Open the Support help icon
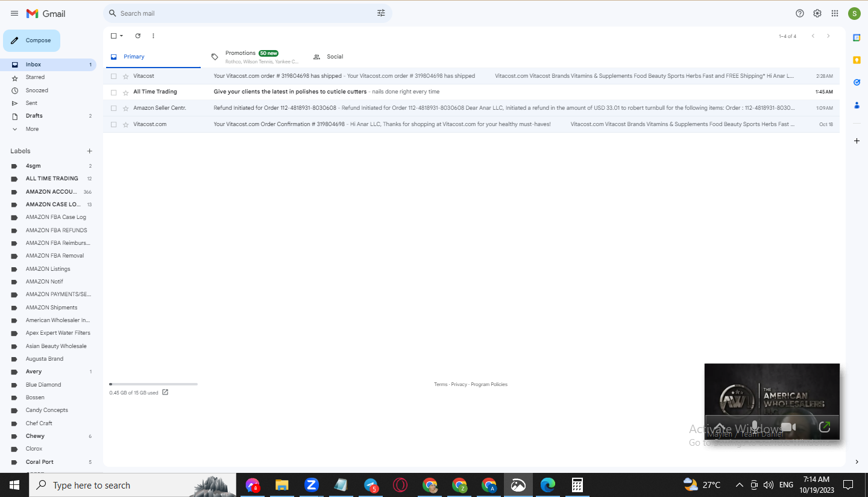 coord(800,13)
